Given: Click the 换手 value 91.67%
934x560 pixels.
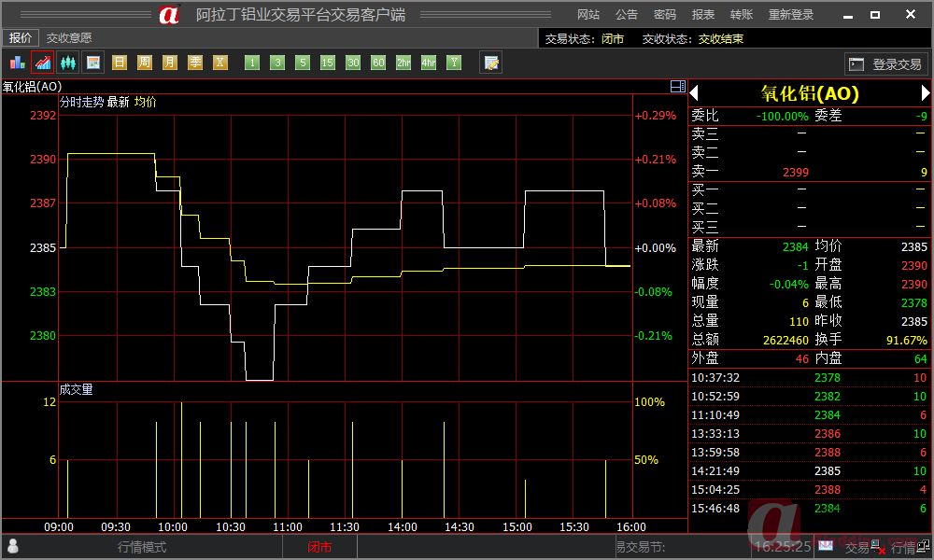Looking at the screenshot, I should tap(907, 340).
